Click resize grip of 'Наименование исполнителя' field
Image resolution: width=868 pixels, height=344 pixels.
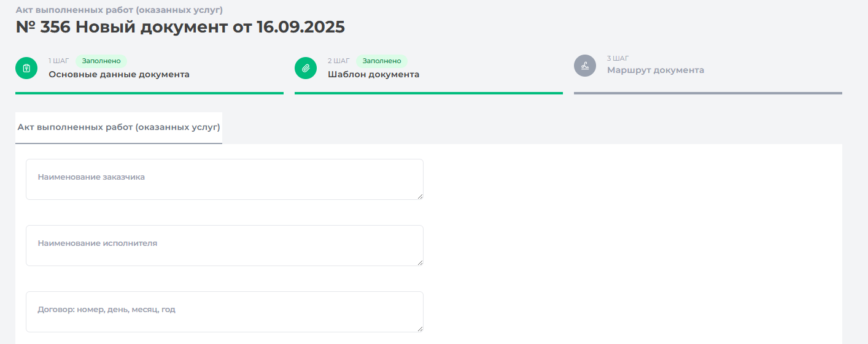(x=420, y=263)
